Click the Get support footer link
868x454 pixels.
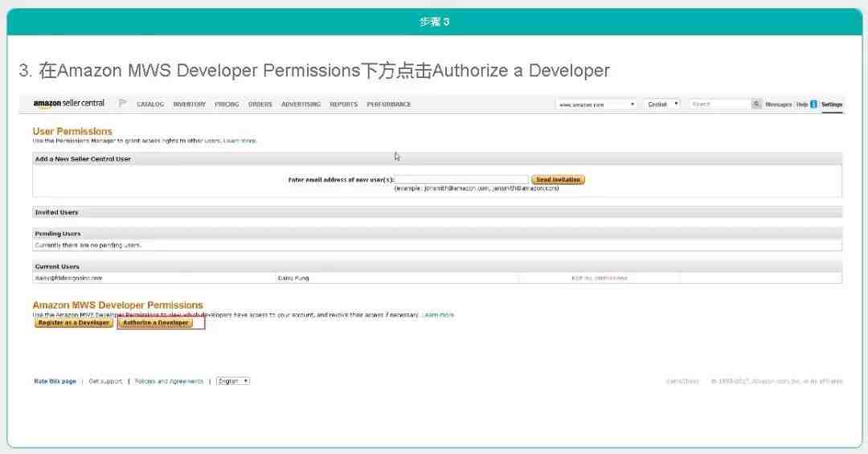[105, 381]
